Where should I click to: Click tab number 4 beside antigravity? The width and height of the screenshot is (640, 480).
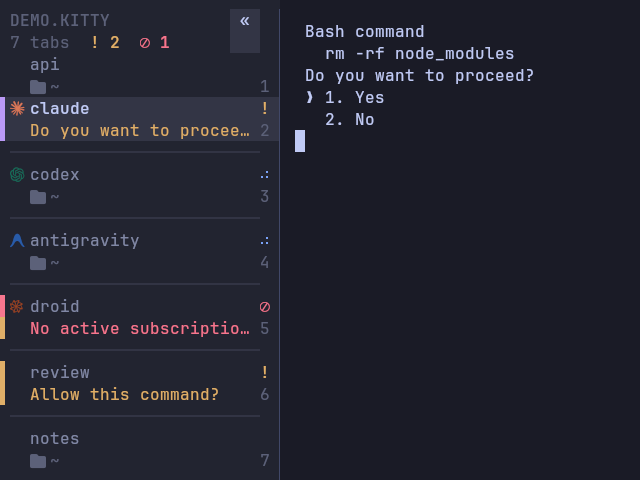[x=264, y=263]
